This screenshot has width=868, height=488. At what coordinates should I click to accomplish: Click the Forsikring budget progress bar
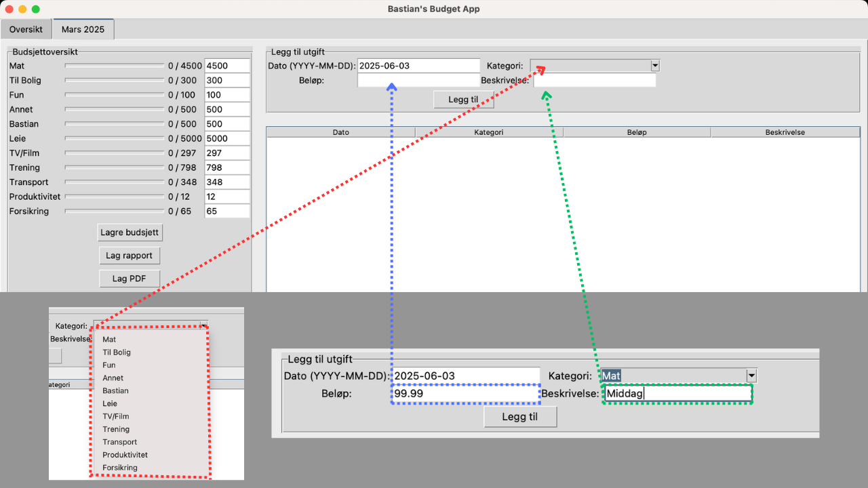[115, 211]
